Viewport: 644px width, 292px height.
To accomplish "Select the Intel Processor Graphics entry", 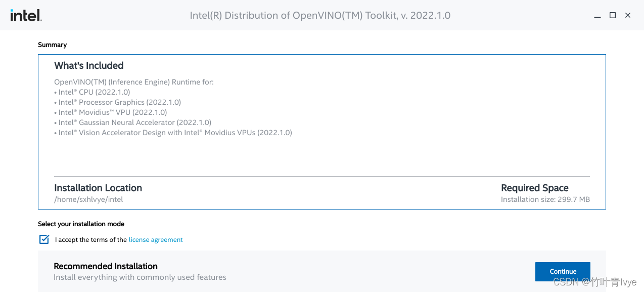I will [117, 102].
